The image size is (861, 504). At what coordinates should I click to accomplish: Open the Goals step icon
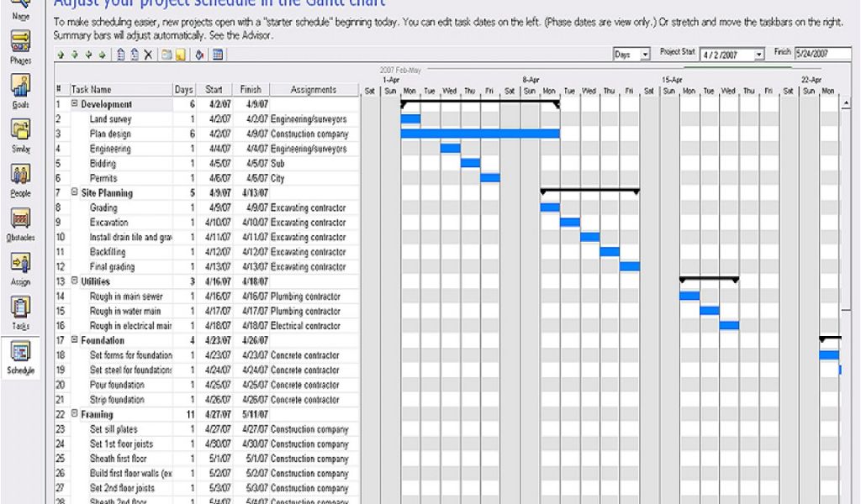(21, 87)
